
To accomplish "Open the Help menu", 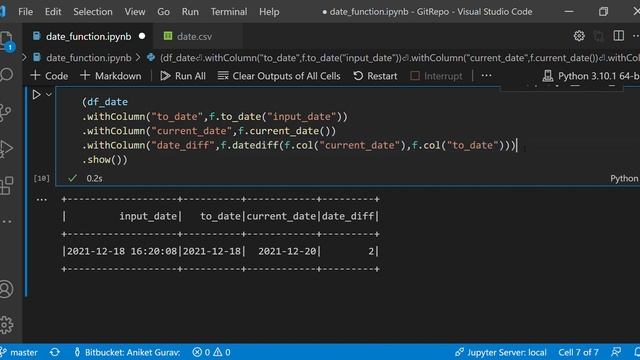I will point(269,11).
